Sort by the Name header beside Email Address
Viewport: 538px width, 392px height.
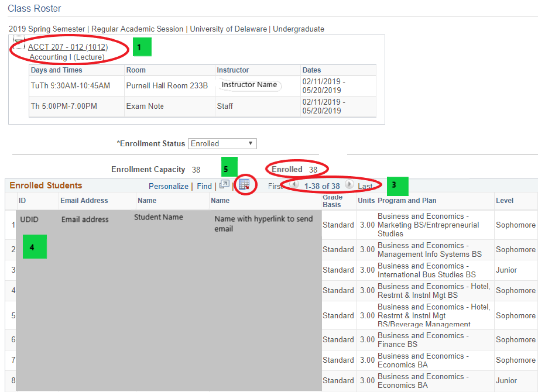(x=147, y=201)
